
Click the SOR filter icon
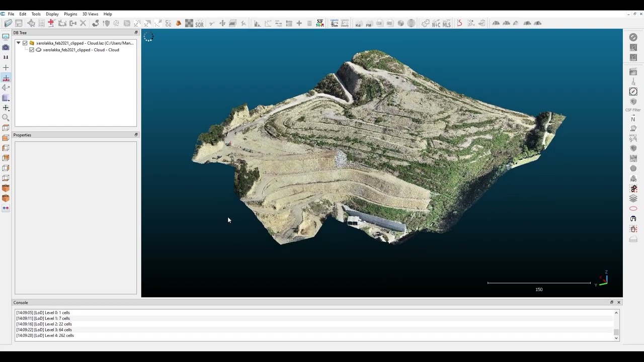click(x=199, y=24)
